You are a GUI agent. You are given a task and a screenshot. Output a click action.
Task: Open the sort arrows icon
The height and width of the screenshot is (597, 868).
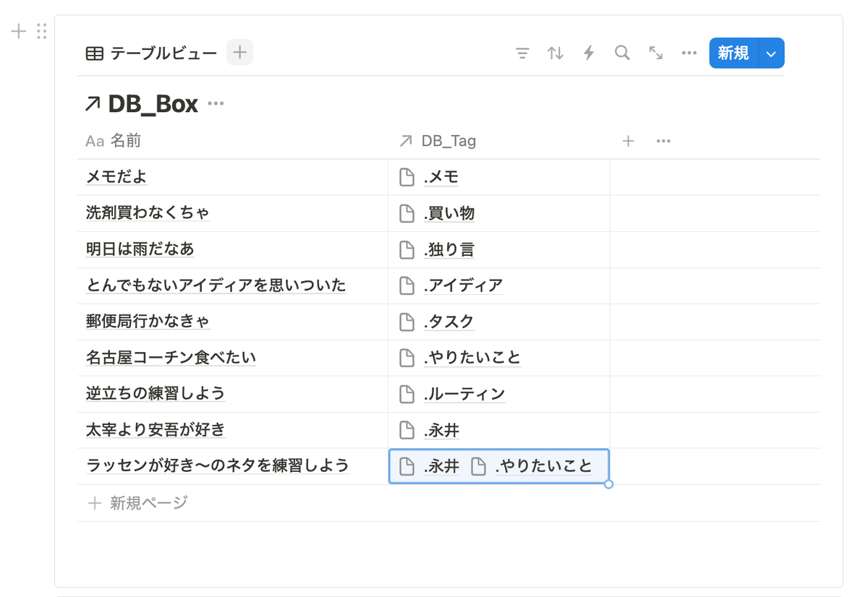556,53
